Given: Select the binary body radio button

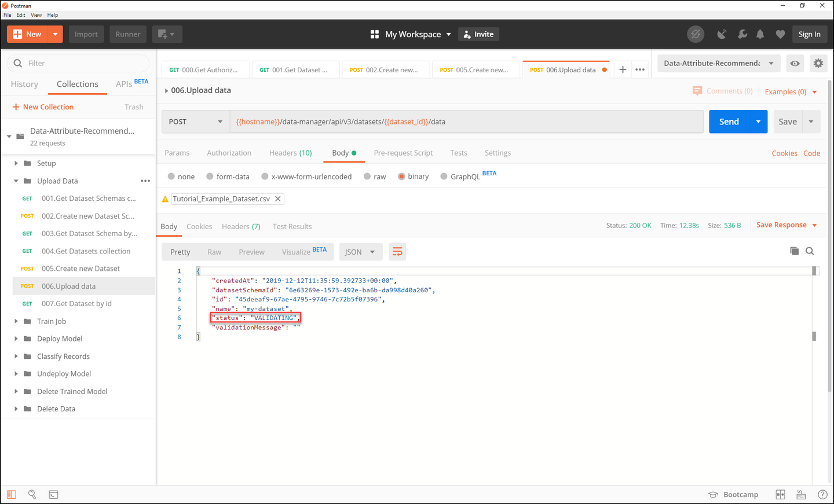Looking at the screenshot, I should coord(401,176).
